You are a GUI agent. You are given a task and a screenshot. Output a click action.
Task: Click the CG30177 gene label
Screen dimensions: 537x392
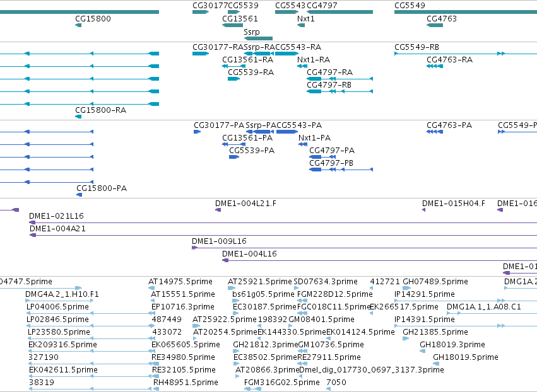210,6
